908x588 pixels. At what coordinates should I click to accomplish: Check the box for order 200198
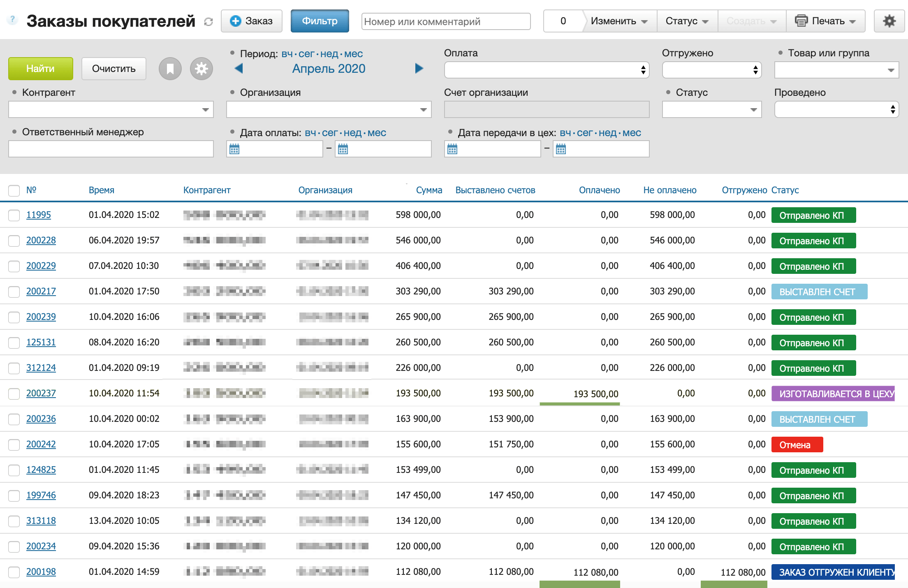coord(14,572)
